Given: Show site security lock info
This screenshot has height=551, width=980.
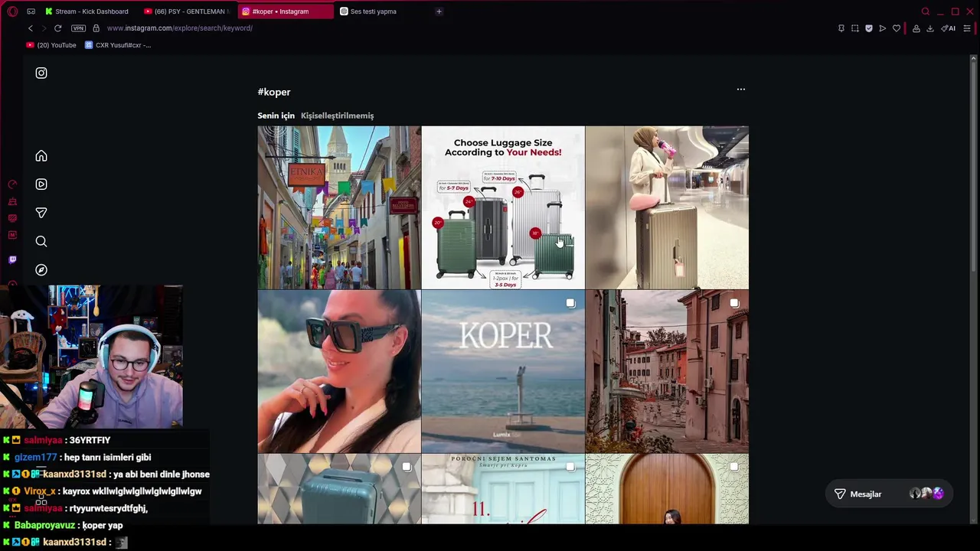Looking at the screenshot, I should (96, 28).
